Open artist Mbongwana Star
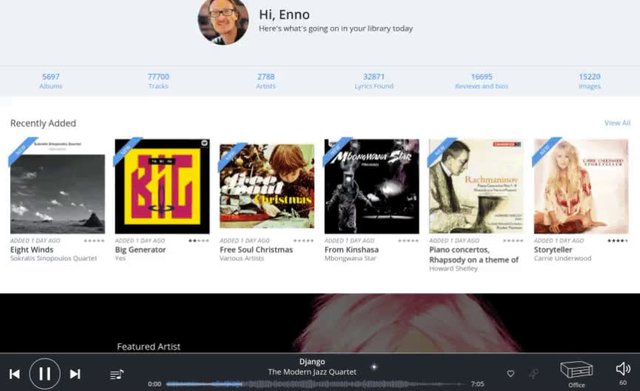This screenshot has height=391, width=640. tap(350, 258)
